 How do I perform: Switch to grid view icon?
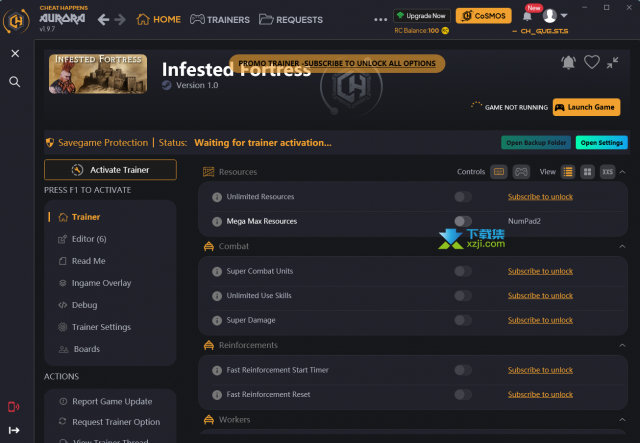587,172
